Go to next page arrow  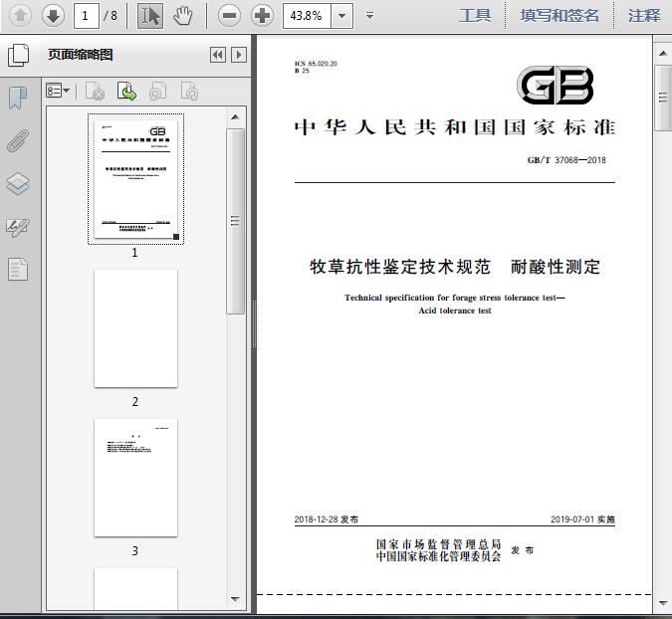(x=53, y=16)
